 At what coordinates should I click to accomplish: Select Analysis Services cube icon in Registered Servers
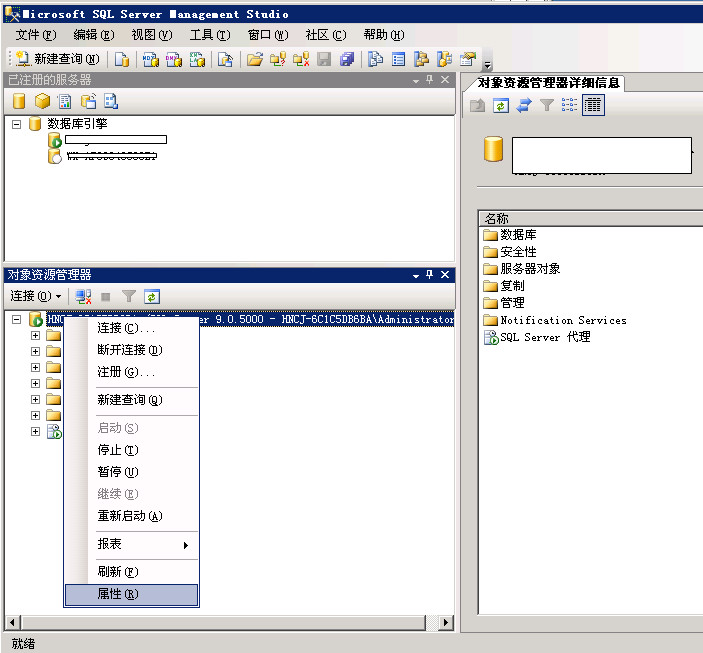click(42, 101)
